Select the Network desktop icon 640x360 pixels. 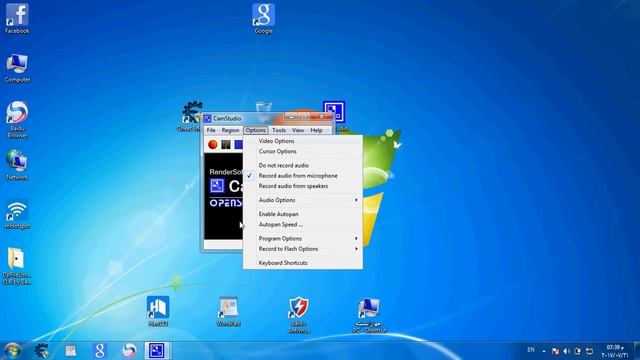coord(17,165)
